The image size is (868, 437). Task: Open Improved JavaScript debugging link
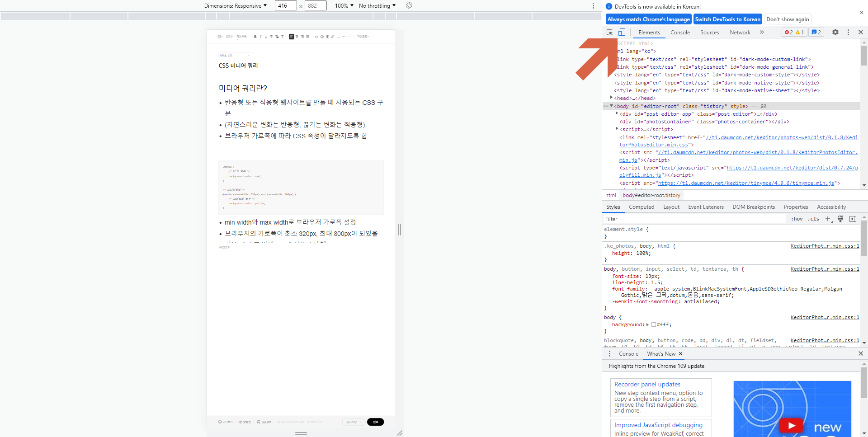(658, 425)
